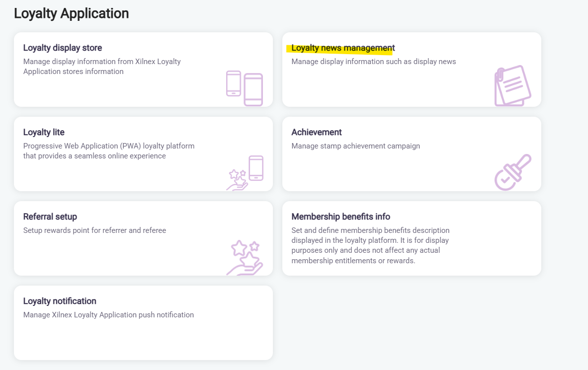Go to the Achievement title
The width and height of the screenshot is (588, 370).
pyautogui.click(x=317, y=133)
